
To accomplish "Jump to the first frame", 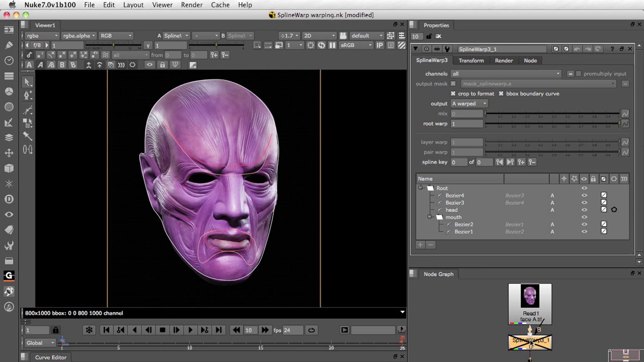I will [106, 330].
